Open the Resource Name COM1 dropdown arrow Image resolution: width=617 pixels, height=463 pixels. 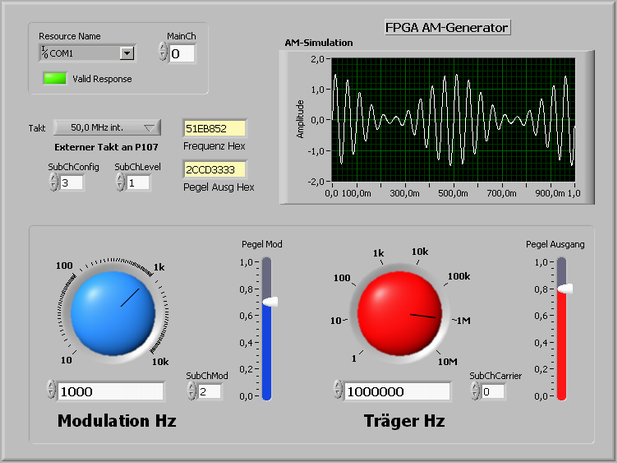pyautogui.click(x=127, y=53)
